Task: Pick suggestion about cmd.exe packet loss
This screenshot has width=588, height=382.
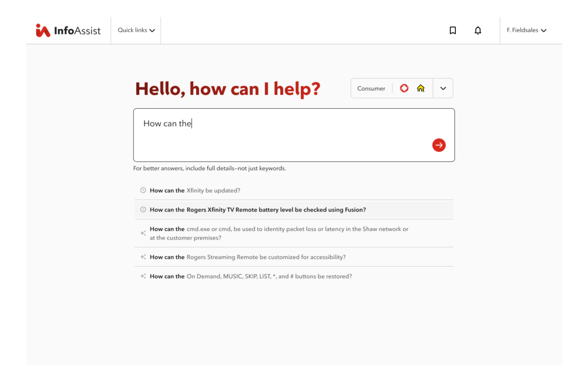Action: [294, 233]
